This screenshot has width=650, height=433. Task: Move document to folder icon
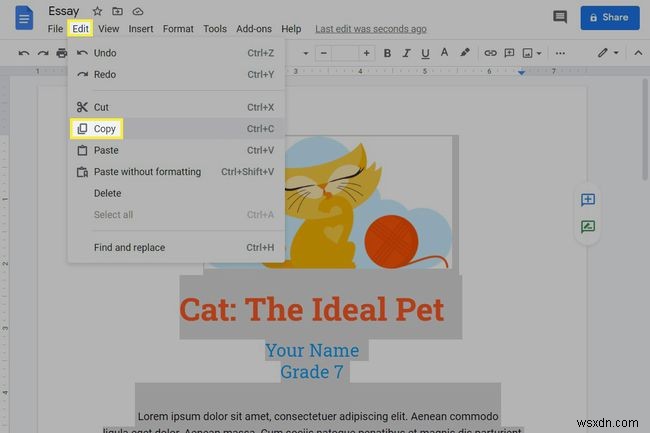point(117,11)
